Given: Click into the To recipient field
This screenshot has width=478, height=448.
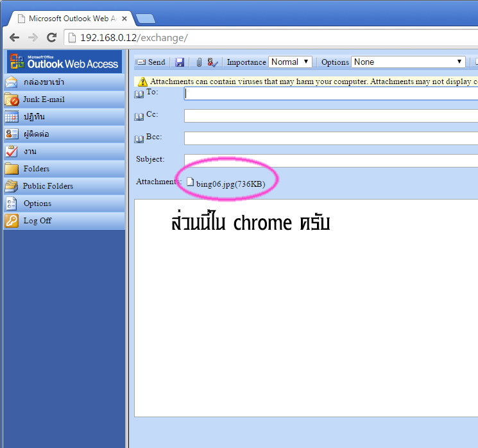Looking at the screenshot, I should [x=331, y=94].
